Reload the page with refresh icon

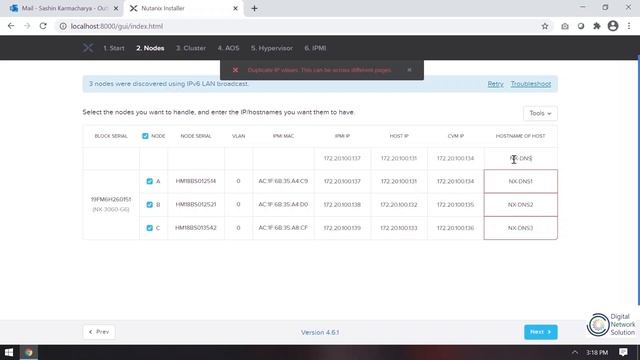(43, 26)
